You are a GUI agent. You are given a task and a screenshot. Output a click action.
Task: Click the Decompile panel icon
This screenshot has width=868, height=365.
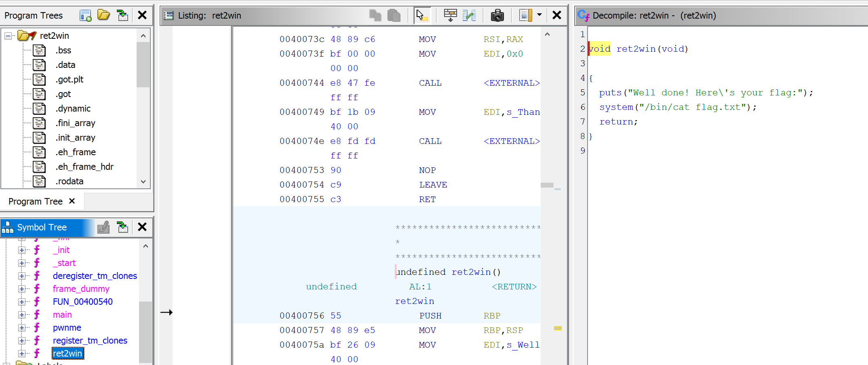point(584,15)
